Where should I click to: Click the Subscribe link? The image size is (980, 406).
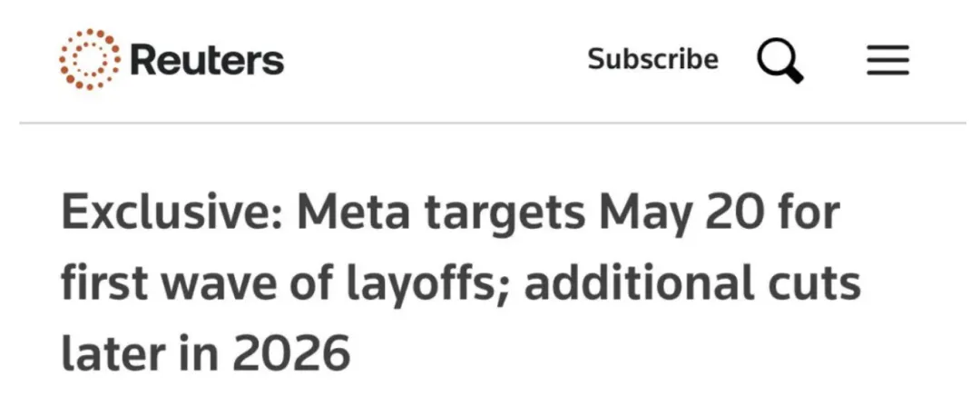tap(652, 60)
